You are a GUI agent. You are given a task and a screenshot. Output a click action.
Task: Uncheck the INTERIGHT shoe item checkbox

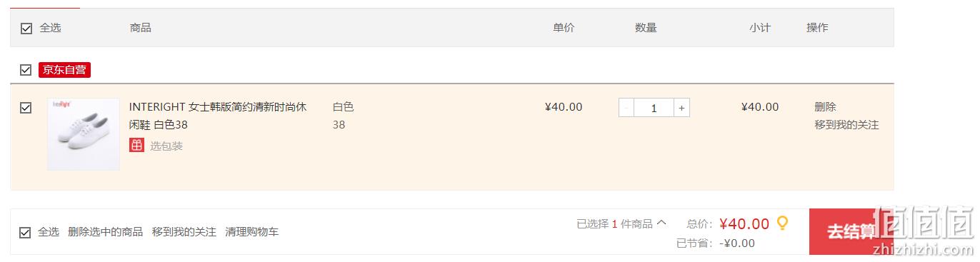[26, 108]
